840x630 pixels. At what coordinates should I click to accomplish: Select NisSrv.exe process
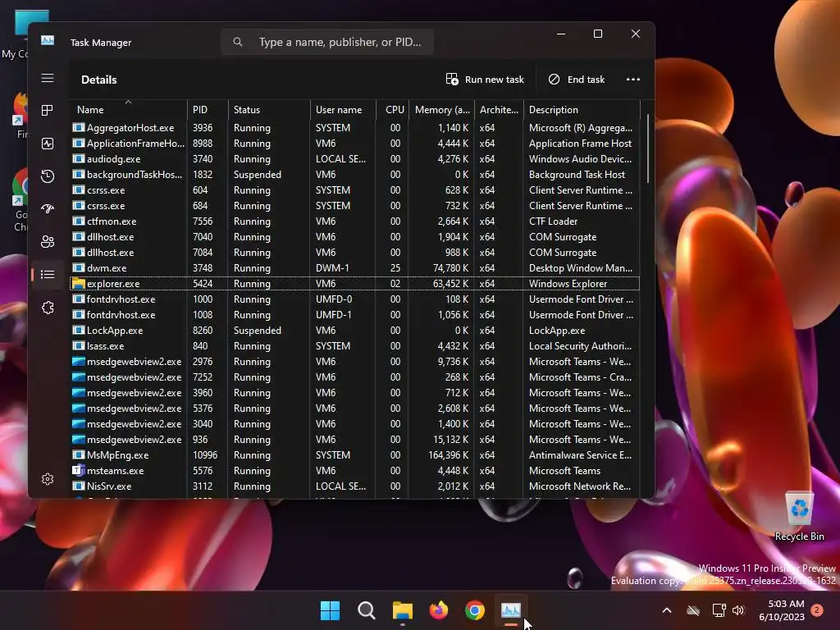point(354,486)
